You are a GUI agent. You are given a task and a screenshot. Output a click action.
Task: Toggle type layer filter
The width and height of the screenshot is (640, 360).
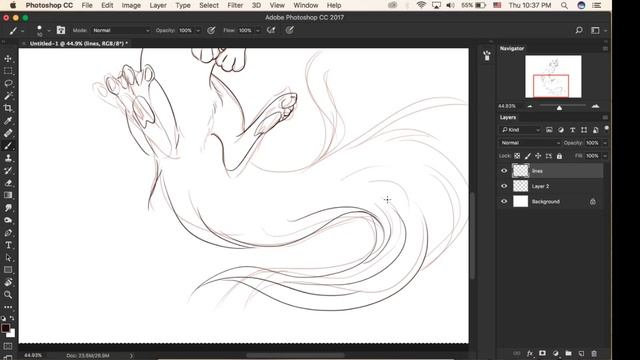click(x=572, y=130)
